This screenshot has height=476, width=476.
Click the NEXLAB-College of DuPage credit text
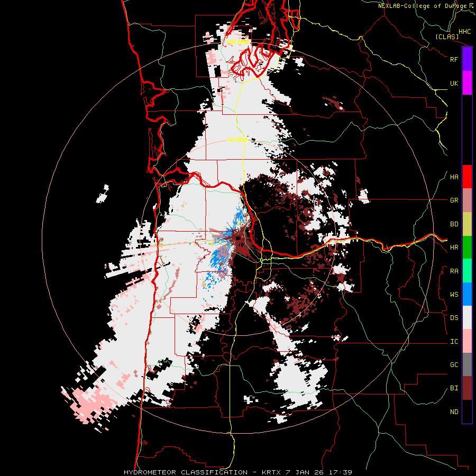[423, 6]
